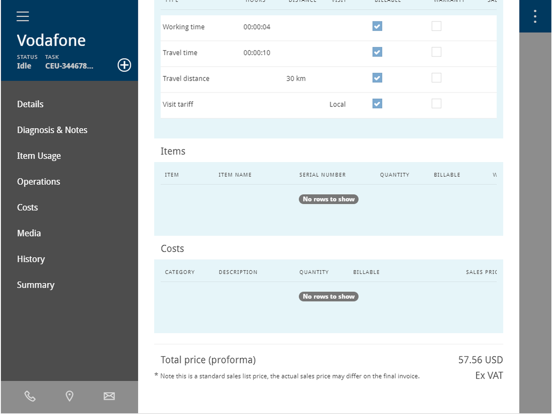552x414 pixels.
Task: Enable warranty checkbox for Visit tariff
Action: (436, 104)
